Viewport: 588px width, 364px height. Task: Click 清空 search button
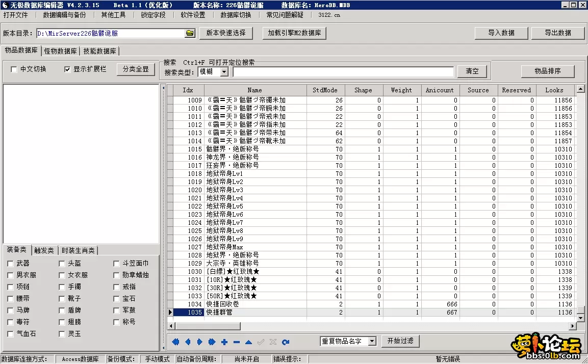pos(472,71)
